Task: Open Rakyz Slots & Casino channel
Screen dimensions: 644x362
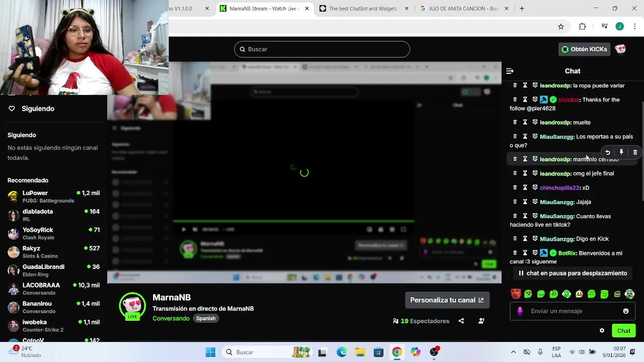Action: (53, 252)
